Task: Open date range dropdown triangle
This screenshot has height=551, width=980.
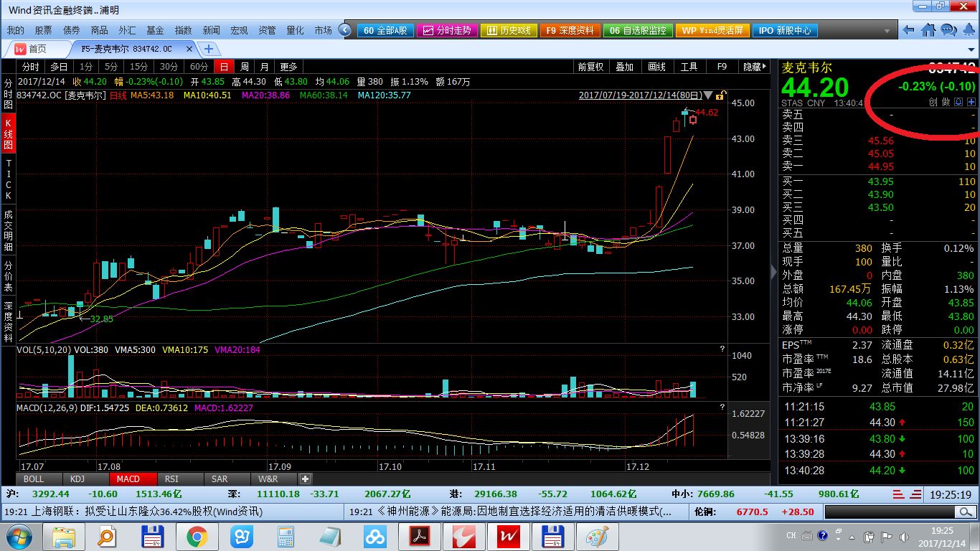Action: click(709, 95)
